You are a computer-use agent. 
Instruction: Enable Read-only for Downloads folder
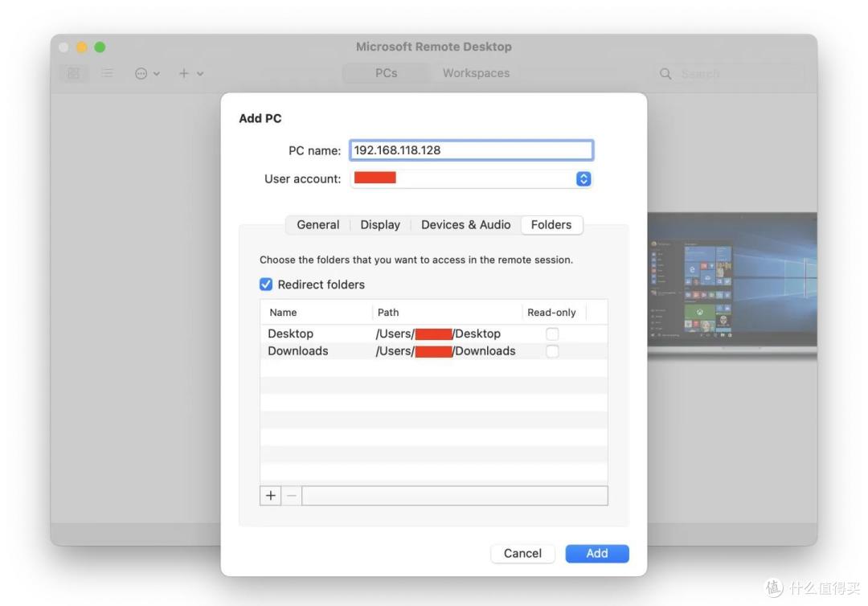pos(552,351)
